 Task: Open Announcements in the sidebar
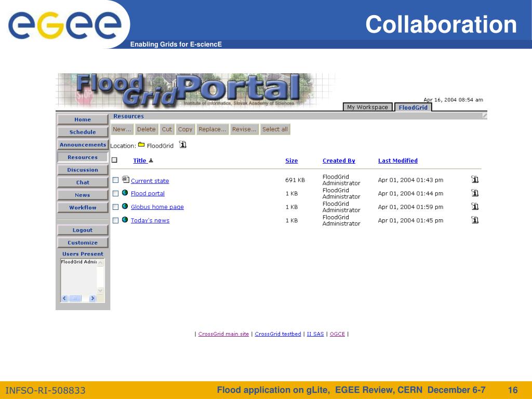click(83, 144)
